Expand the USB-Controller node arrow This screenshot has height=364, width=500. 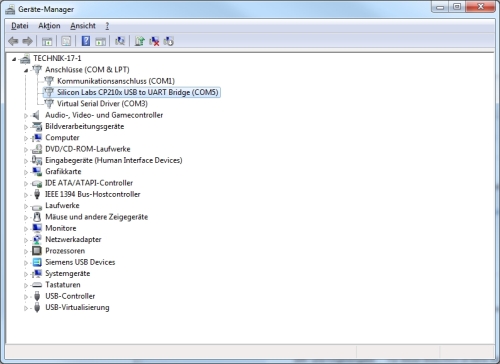point(26,297)
